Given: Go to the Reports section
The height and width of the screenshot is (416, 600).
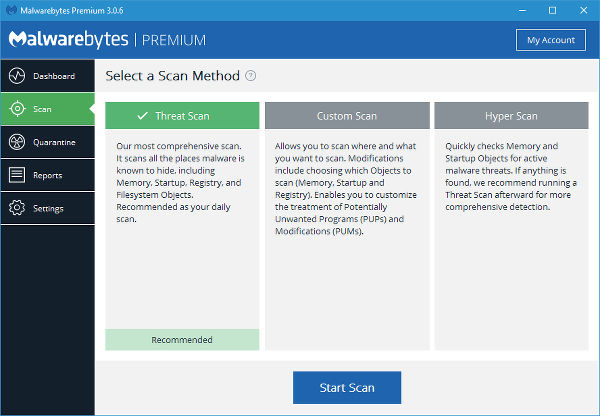Looking at the screenshot, I should click(x=47, y=175).
